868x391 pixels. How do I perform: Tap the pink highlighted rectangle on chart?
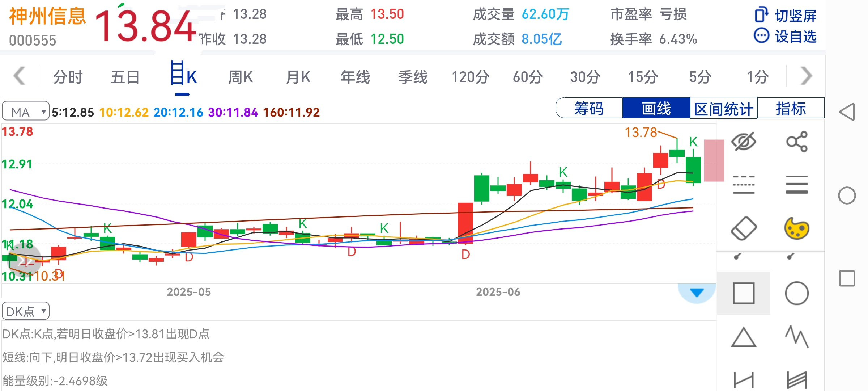714,160
